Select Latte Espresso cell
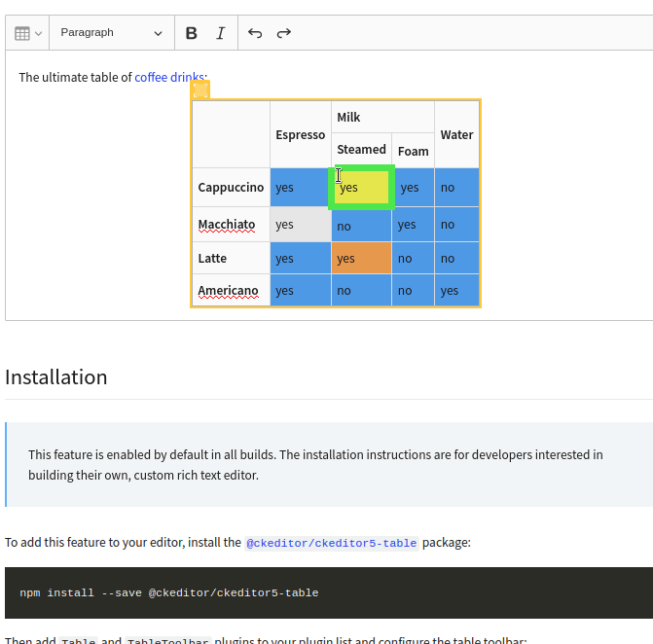Screen dimensions: 653x644 coord(301,258)
